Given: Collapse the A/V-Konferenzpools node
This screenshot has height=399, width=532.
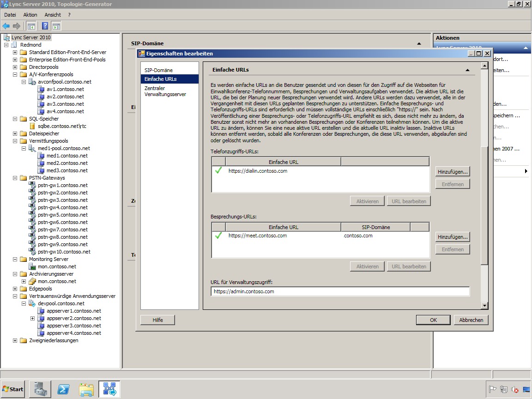Looking at the screenshot, I should [15, 74].
